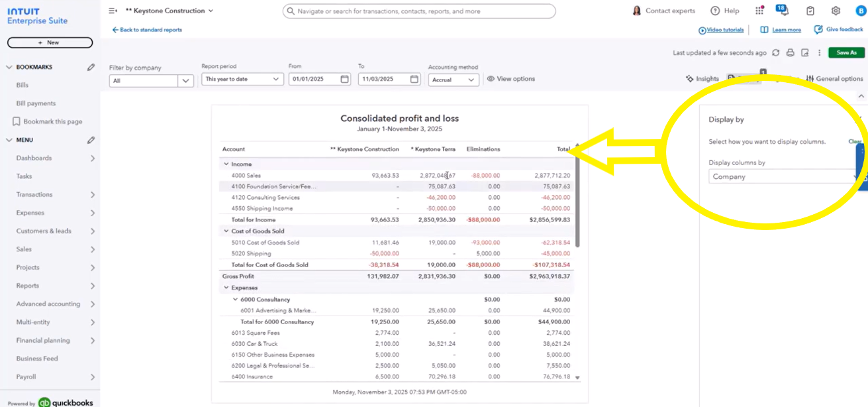
Task: Open the apps grid launcher icon
Action: click(x=759, y=11)
